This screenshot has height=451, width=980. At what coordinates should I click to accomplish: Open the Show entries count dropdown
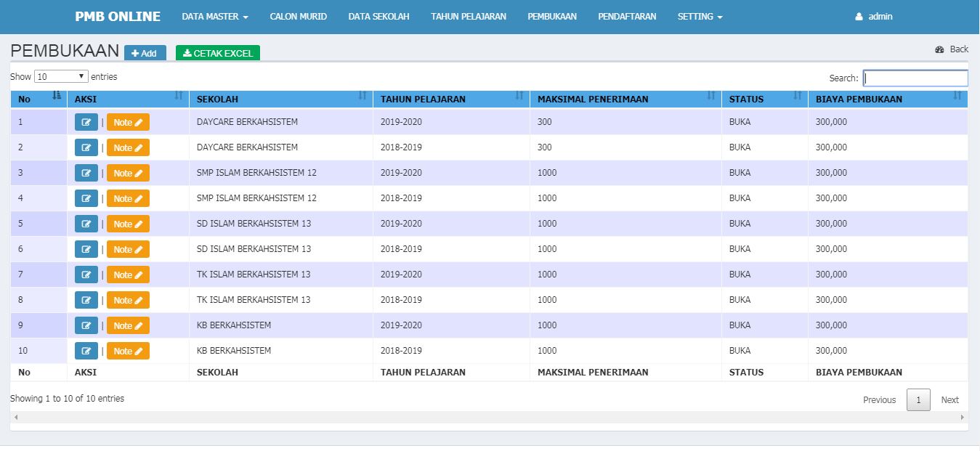61,76
